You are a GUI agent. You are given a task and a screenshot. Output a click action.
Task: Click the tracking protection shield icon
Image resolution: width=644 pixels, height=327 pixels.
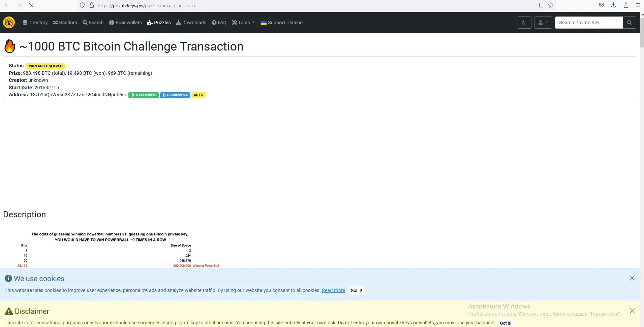pos(82,5)
